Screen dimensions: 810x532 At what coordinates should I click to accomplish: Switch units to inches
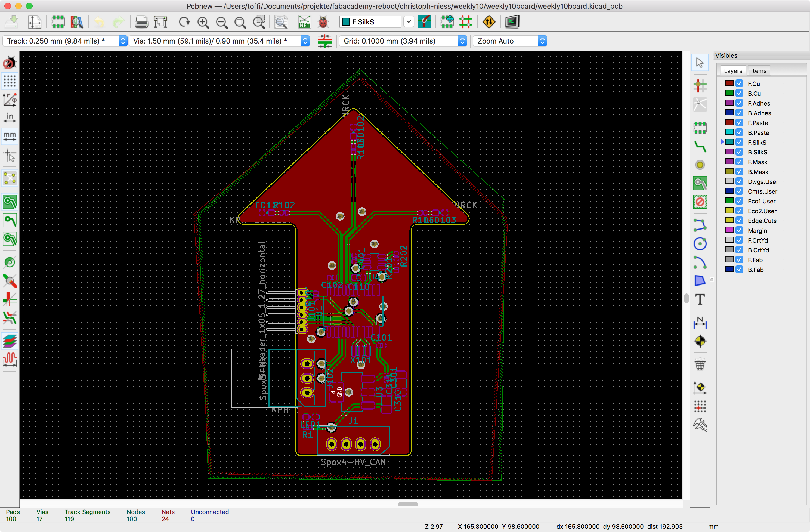(10, 118)
